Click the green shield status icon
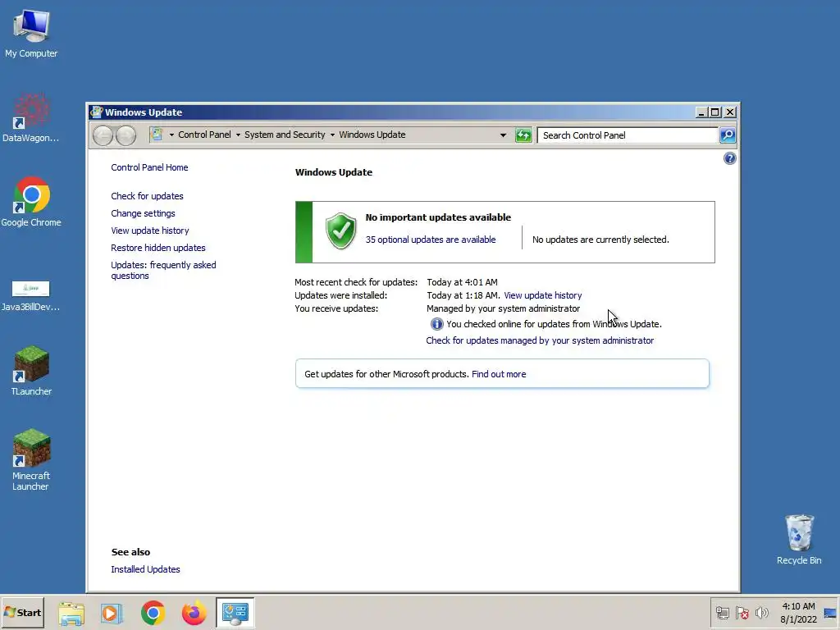The height and width of the screenshot is (630, 840). [x=340, y=231]
